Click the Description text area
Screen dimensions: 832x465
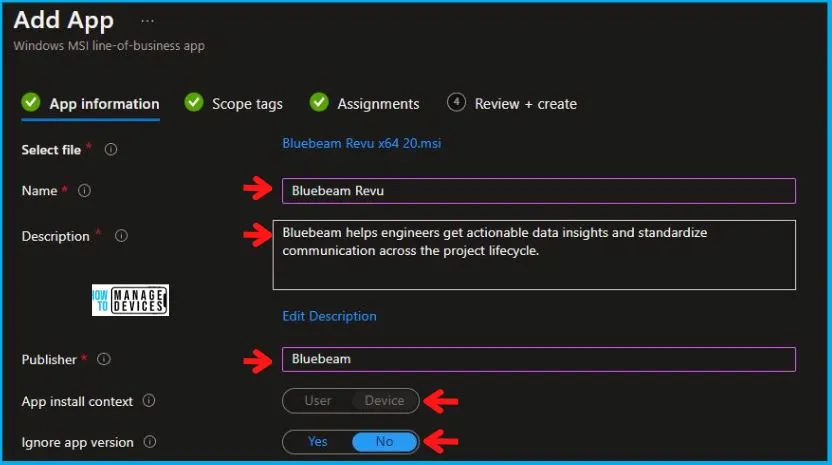(x=534, y=255)
